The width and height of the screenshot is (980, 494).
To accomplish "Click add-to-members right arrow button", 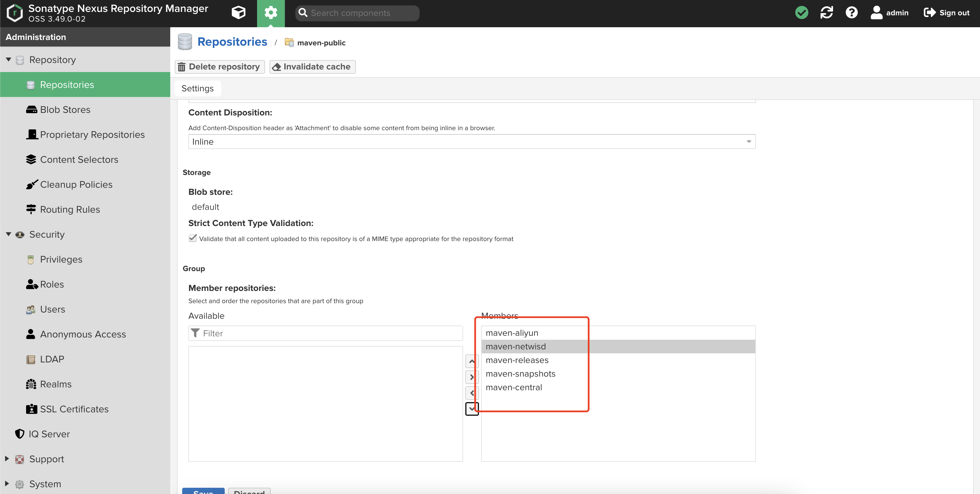I will coord(472,377).
